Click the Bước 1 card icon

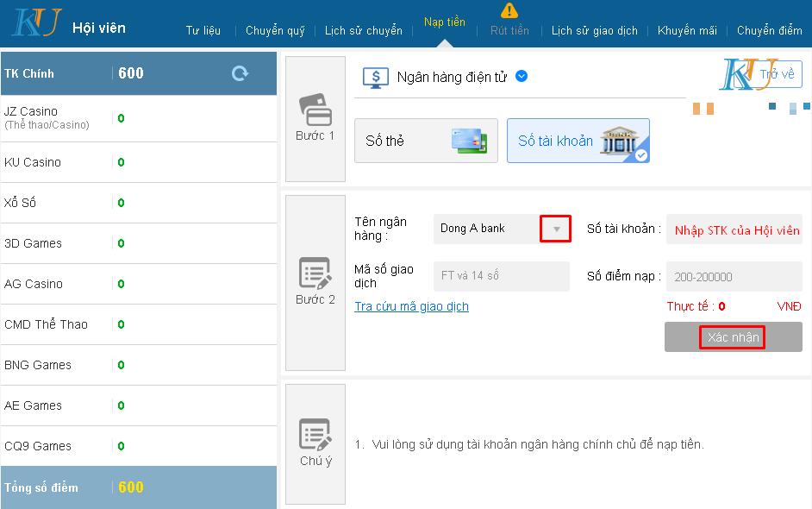(x=315, y=110)
